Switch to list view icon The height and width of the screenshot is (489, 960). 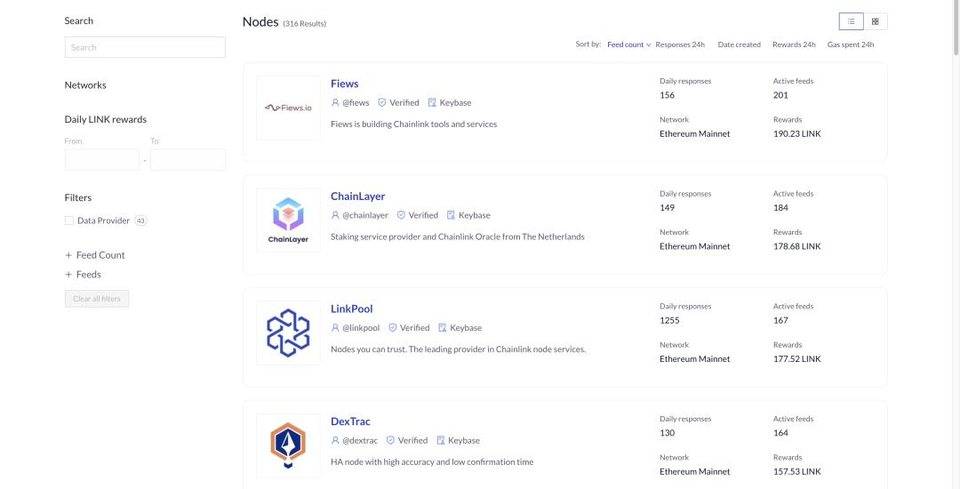[851, 21]
